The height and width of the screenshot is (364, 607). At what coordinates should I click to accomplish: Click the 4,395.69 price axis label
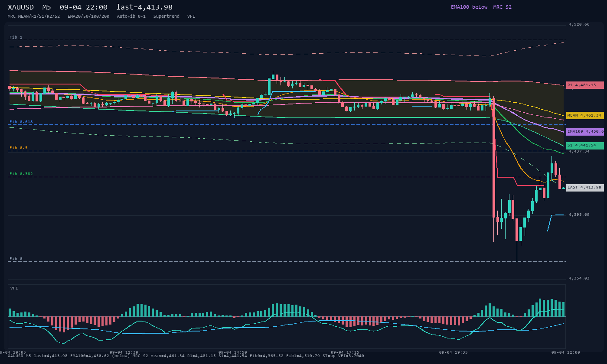point(579,214)
